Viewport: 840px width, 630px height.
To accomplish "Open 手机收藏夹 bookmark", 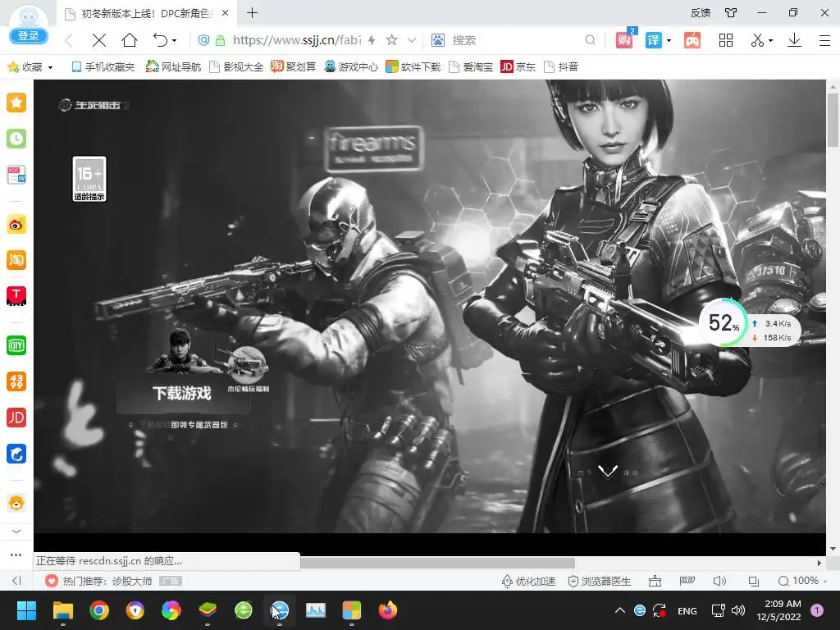I will tap(103, 67).
